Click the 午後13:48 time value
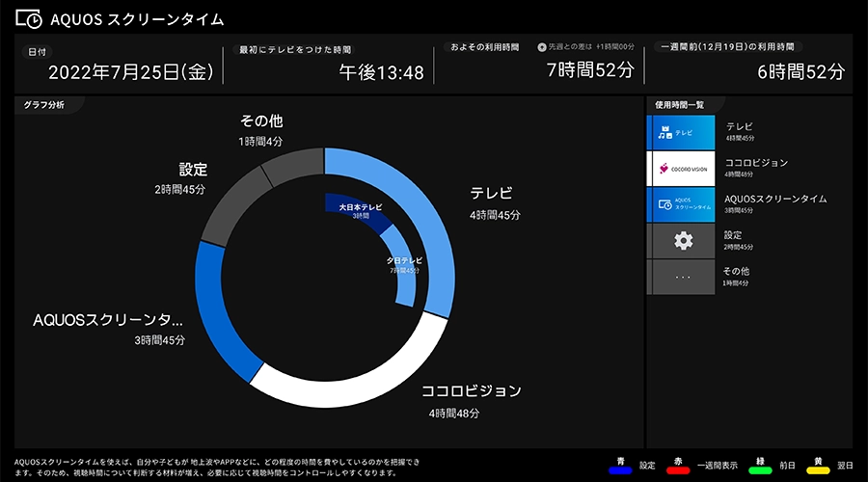The height and width of the screenshot is (482, 868). [381, 72]
